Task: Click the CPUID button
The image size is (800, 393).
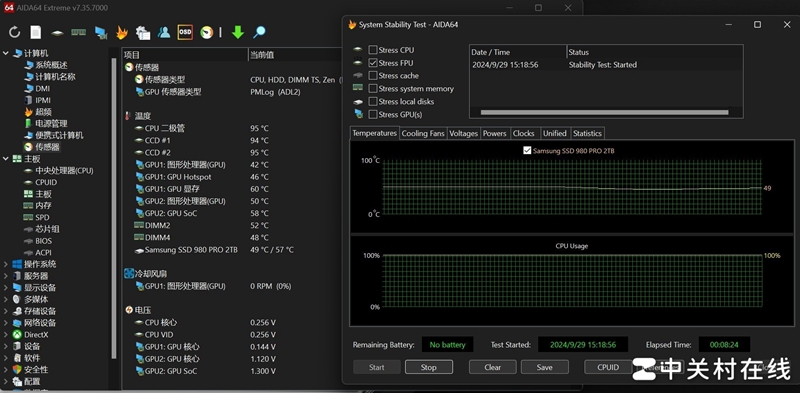Action: tap(608, 367)
